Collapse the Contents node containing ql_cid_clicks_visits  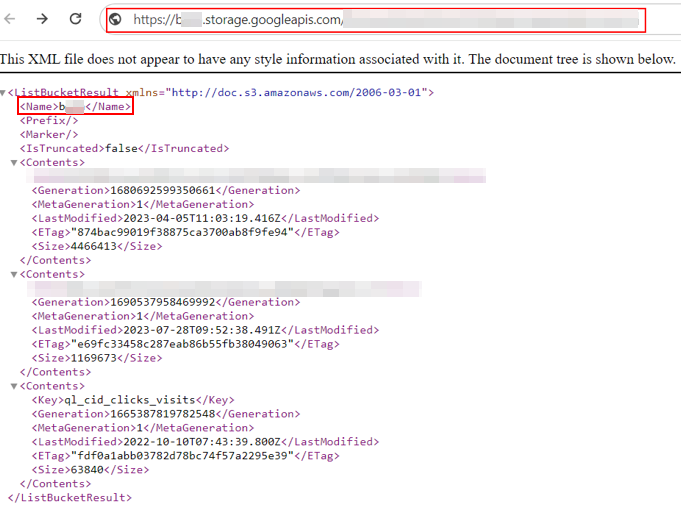point(14,386)
